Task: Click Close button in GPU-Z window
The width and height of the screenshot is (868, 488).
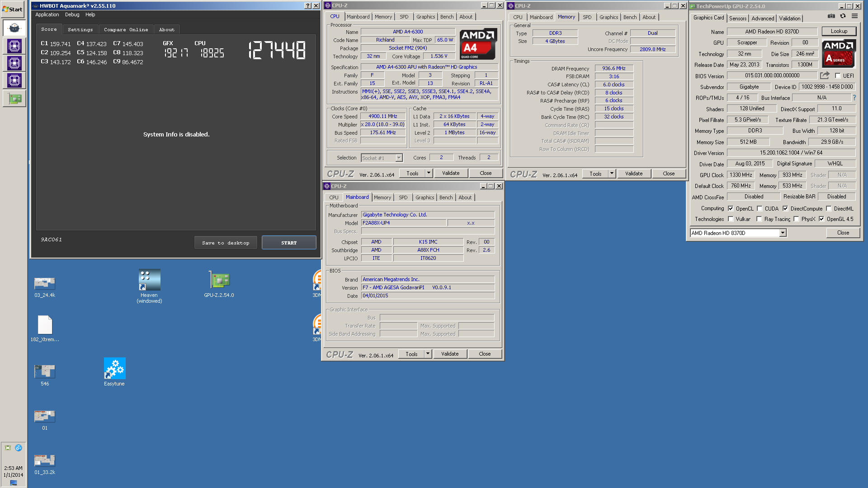Action: tap(843, 233)
